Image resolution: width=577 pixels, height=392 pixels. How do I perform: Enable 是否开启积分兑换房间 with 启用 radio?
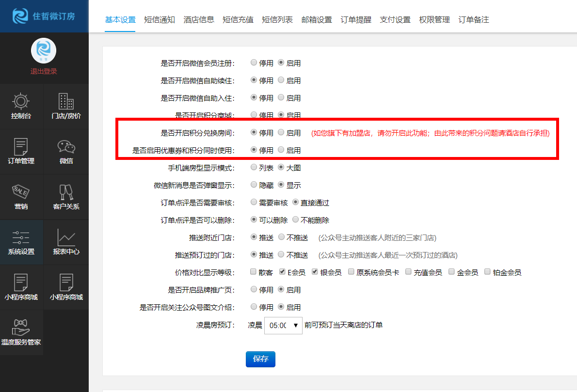click(281, 132)
